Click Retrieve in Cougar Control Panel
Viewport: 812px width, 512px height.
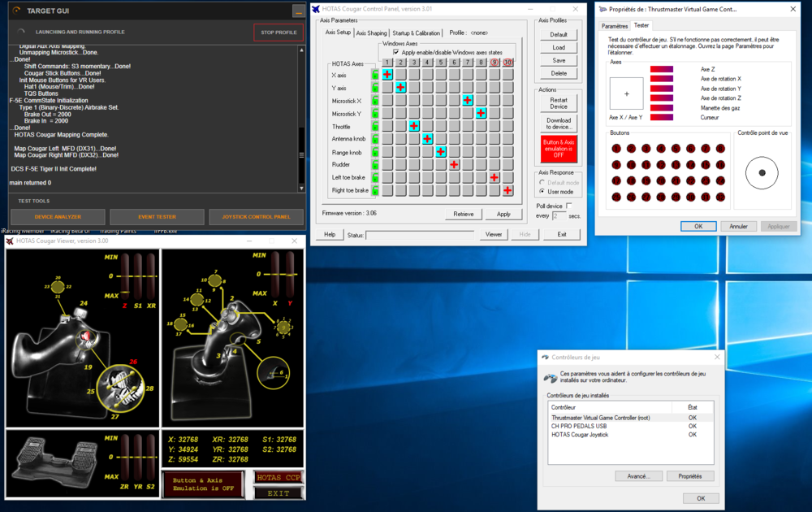(464, 214)
